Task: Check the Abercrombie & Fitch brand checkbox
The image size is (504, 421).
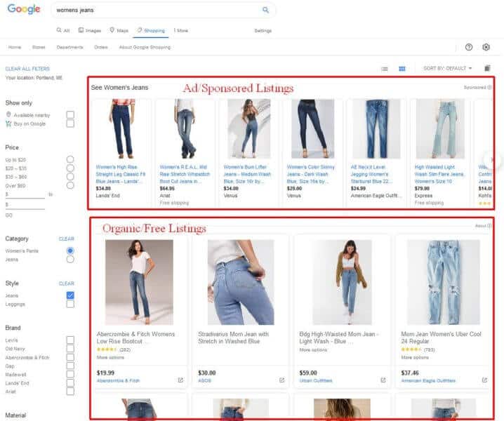Action: (x=70, y=357)
